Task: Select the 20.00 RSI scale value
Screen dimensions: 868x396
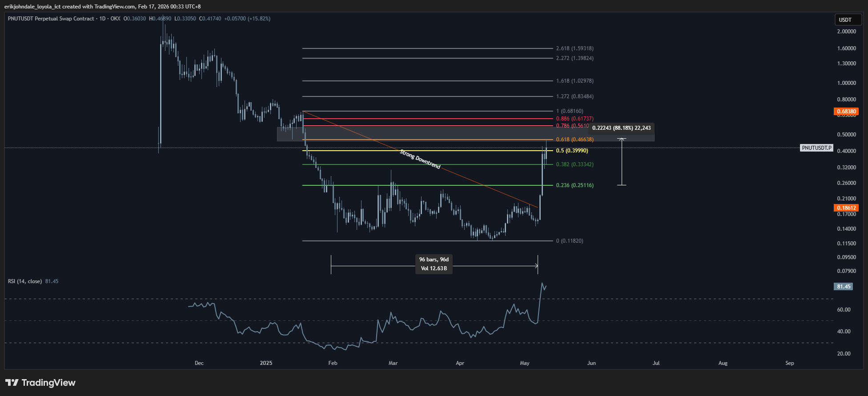Action: point(844,354)
